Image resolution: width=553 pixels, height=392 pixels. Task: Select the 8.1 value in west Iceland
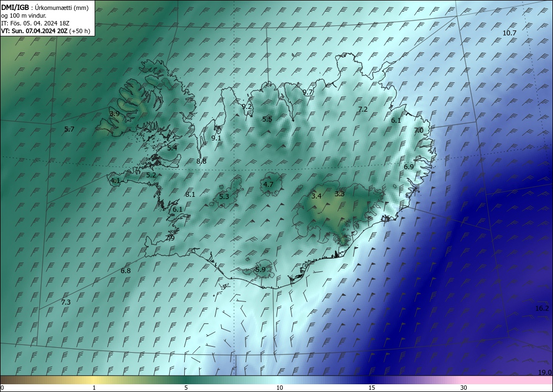click(x=190, y=194)
